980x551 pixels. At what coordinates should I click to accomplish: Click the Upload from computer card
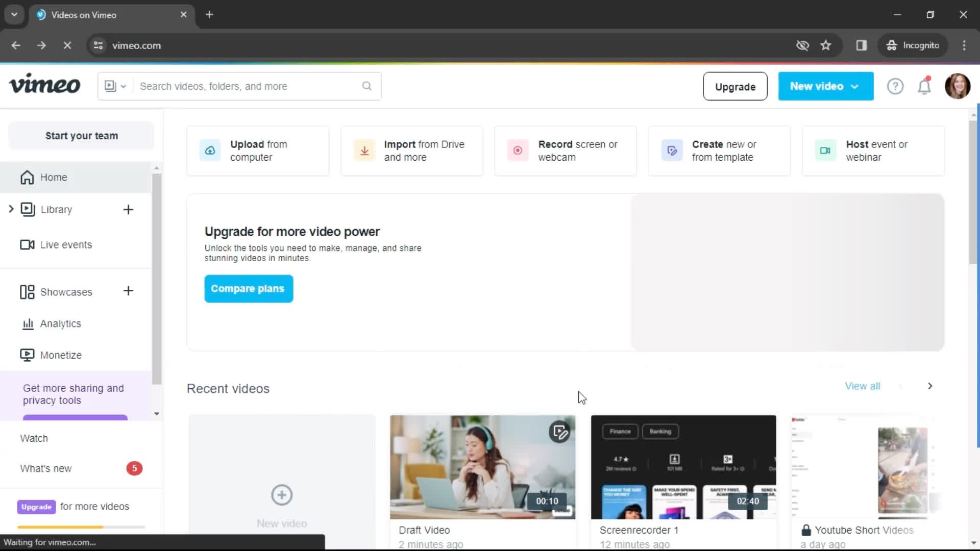(258, 151)
